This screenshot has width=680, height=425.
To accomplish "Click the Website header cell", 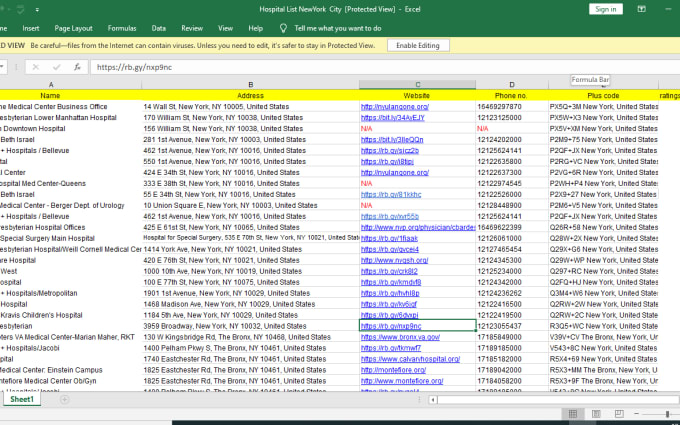I will pyautogui.click(x=417, y=95).
